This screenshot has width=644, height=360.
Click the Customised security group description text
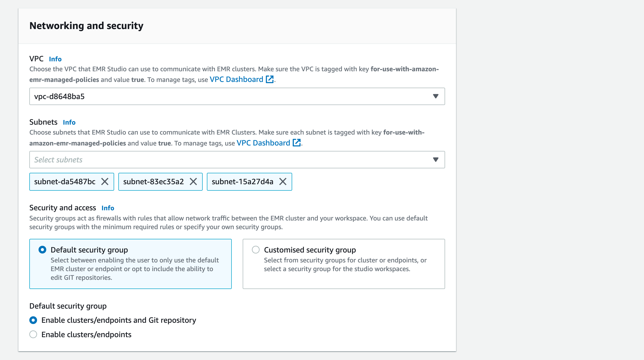pos(345,264)
